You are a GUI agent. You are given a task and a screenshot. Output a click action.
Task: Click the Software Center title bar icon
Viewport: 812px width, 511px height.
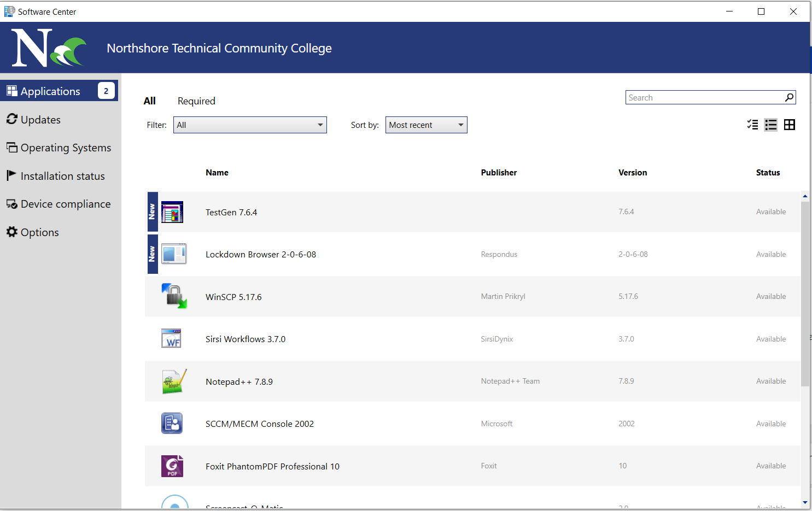[x=9, y=11]
